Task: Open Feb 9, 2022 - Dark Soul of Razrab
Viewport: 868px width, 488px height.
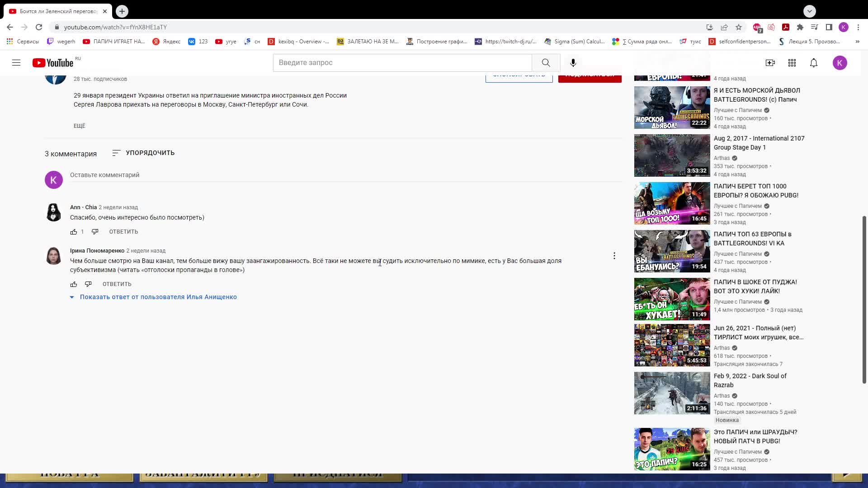Action: [x=750, y=380]
